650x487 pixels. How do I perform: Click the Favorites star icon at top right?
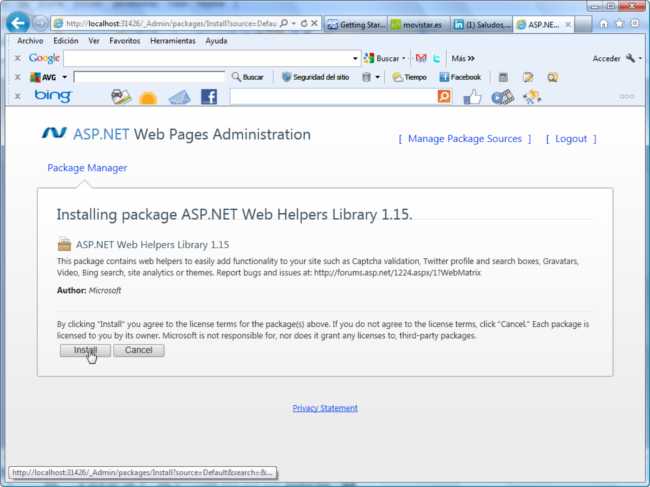[620, 23]
